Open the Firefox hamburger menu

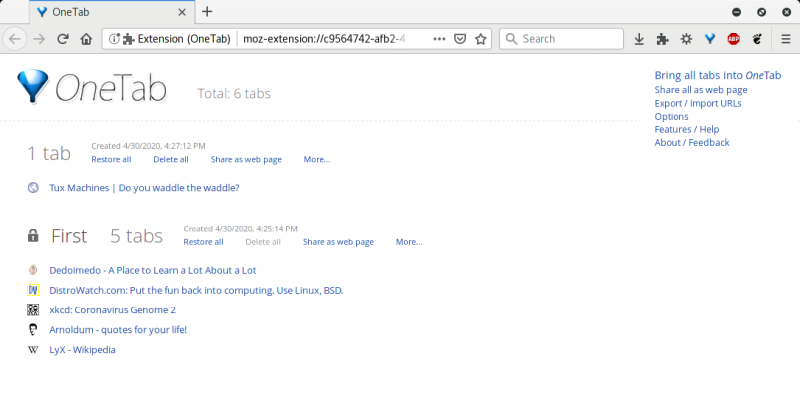click(786, 39)
